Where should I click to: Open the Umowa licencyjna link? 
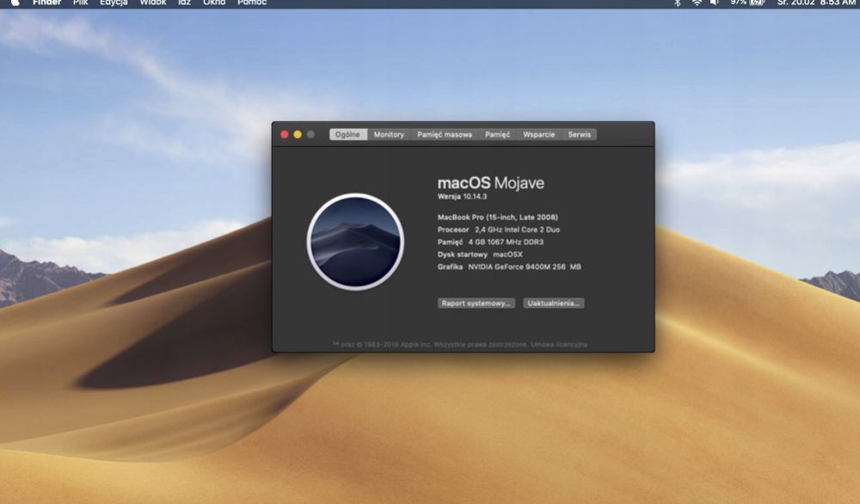coord(559,344)
